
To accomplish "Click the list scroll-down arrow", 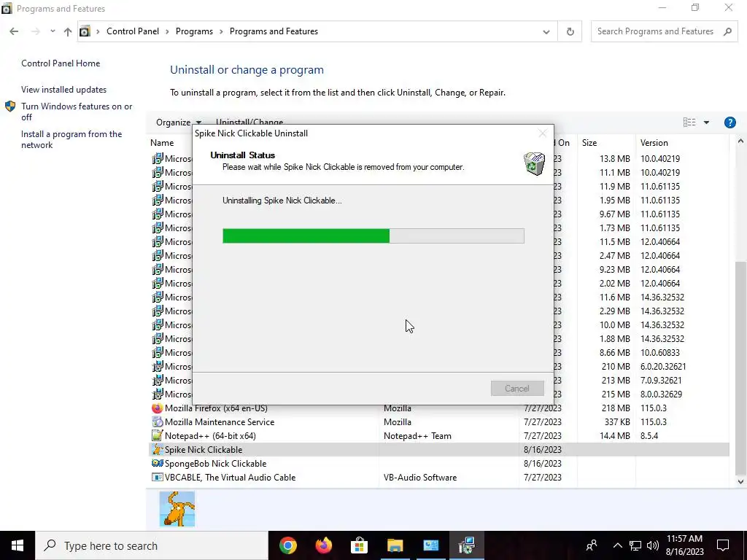I will (x=740, y=481).
